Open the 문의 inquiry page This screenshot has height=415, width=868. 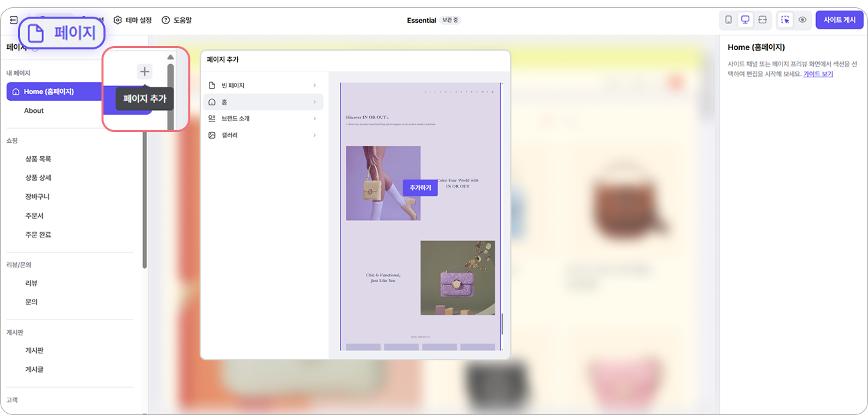(x=31, y=302)
